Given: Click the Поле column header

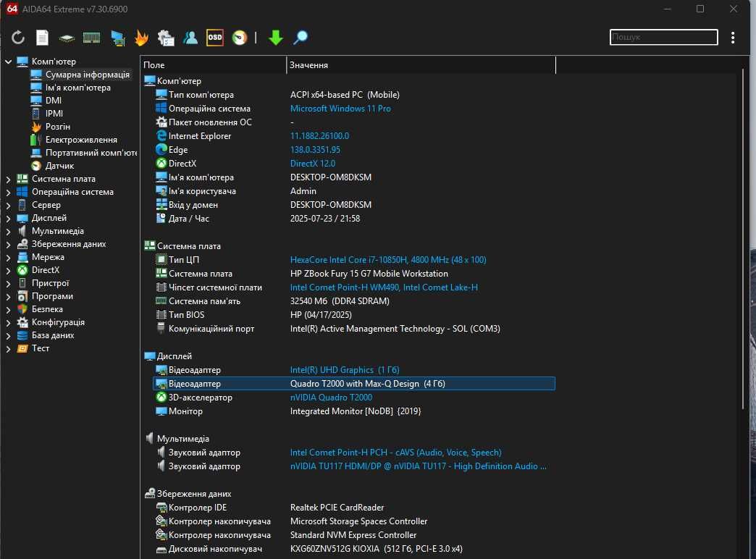Looking at the screenshot, I should (x=214, y=64).
